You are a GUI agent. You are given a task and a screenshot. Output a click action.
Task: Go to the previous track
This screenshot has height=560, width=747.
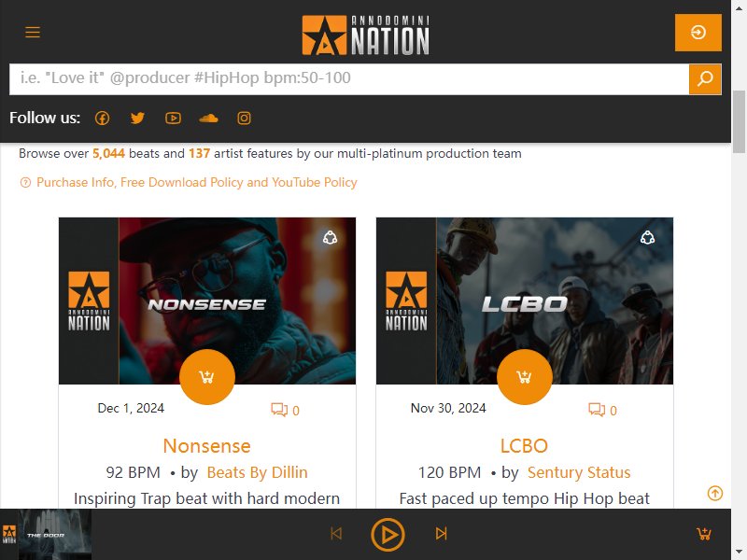coord(336,533)
